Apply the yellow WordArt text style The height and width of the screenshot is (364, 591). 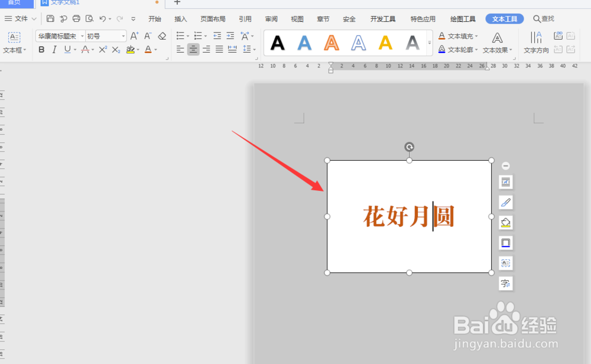(385, 43)
